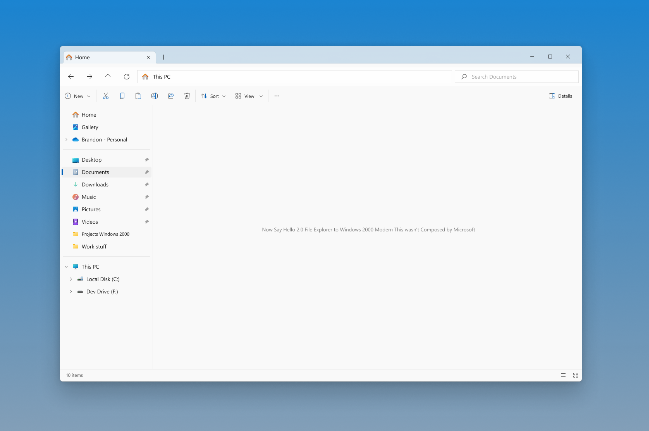Click the home icon in address bar
The height and width of the screenshot is (431, 649).
(145, 77)
